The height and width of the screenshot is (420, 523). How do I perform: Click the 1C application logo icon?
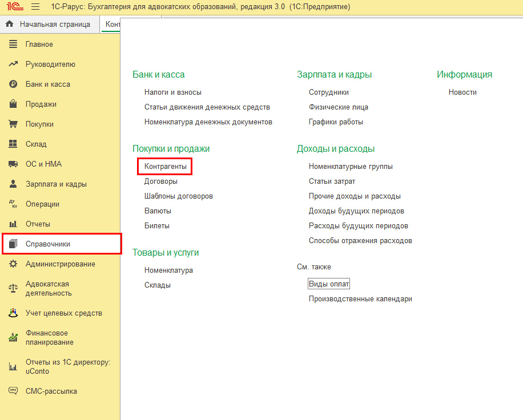pos(15,7)
